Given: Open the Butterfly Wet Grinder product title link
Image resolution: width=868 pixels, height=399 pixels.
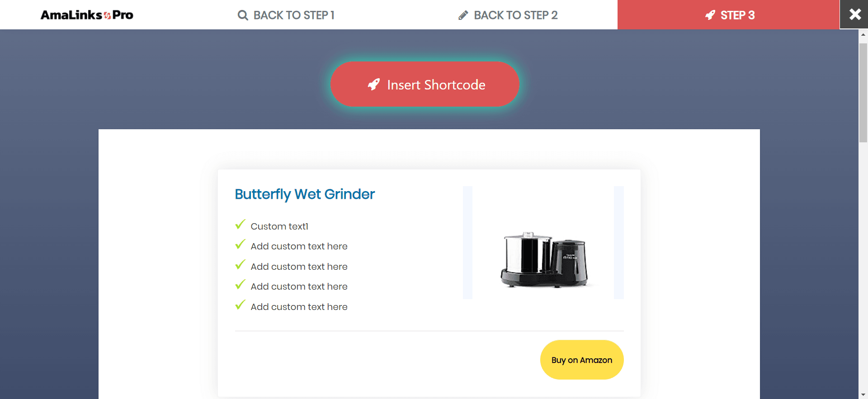Looking at the screenshot, I should pos(304,194).
